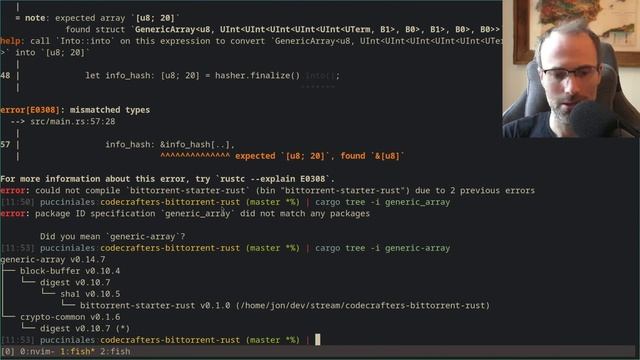This screenshot has width=640, height=360.
Task: Click the '[11:50]' prompt timestamp
Action: pos(18,202)
